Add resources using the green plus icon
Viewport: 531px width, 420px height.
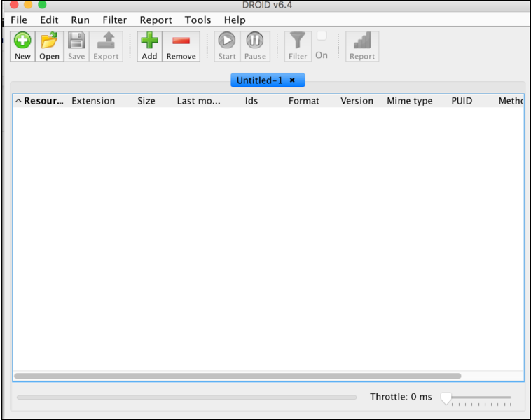(x=149, y=42)
